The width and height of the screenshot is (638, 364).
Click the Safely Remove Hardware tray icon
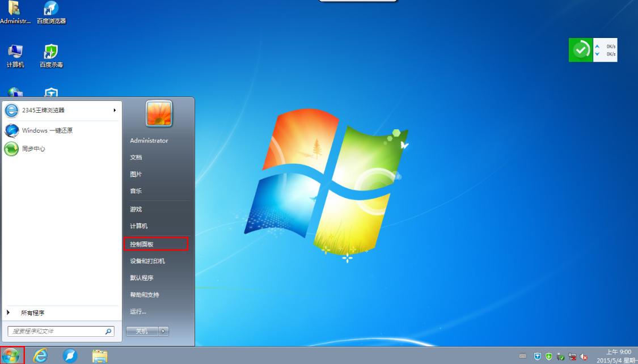click(559, 357)
